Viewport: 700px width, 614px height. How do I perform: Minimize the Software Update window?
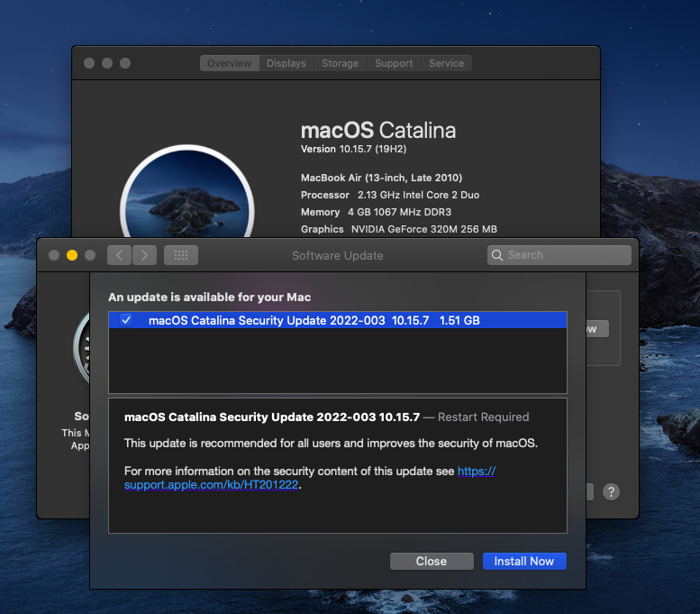[72, 255]
